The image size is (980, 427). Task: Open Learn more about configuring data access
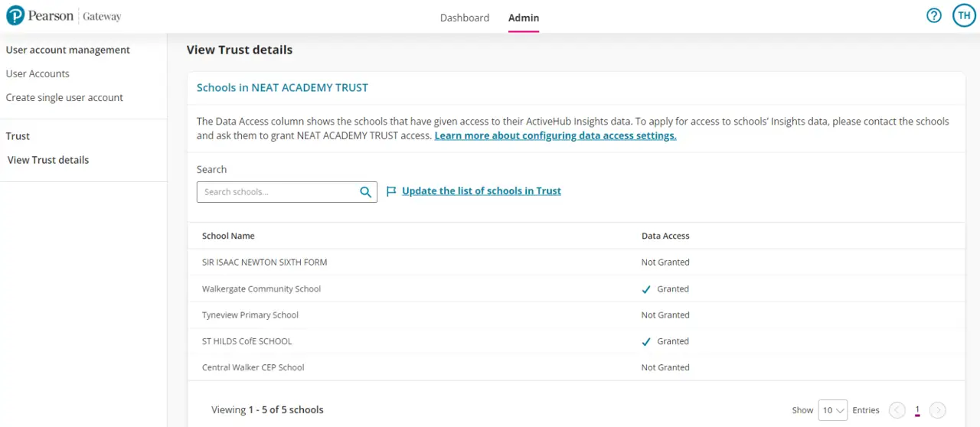point(555,135)
